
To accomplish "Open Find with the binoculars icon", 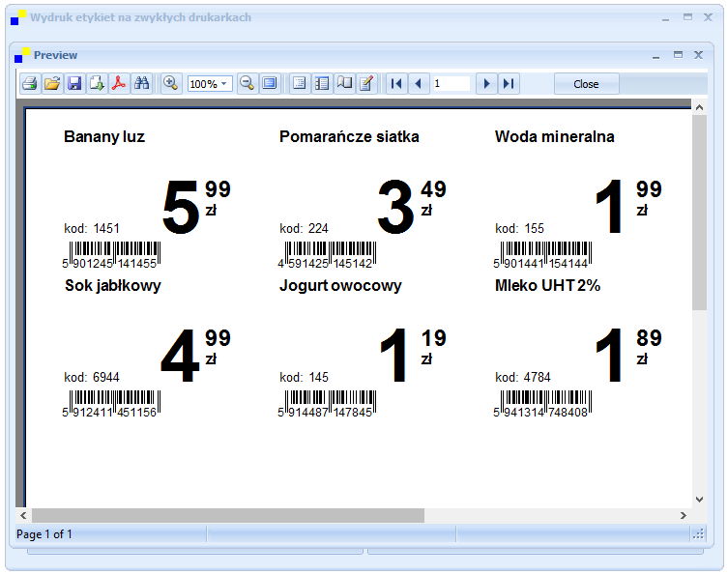I will tap(141, 84).
